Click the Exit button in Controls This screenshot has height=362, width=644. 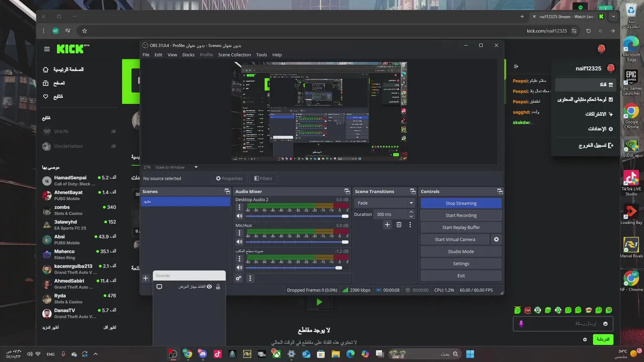point(461,276)
